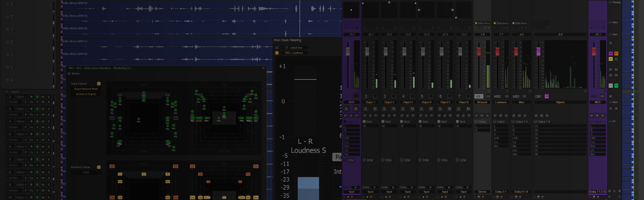Tick the Bypass checkbox in the renderer window

(x=69, y=74)
